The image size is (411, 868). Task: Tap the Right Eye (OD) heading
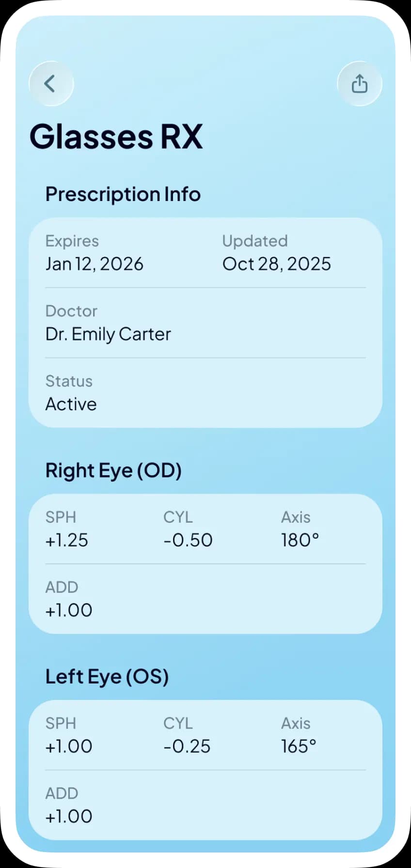tap(113, 471)
